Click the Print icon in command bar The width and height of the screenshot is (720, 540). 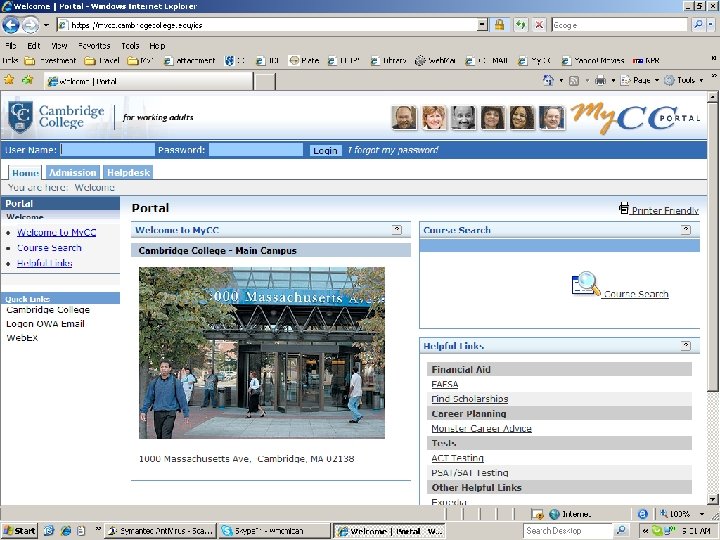[x=600, y=80]
